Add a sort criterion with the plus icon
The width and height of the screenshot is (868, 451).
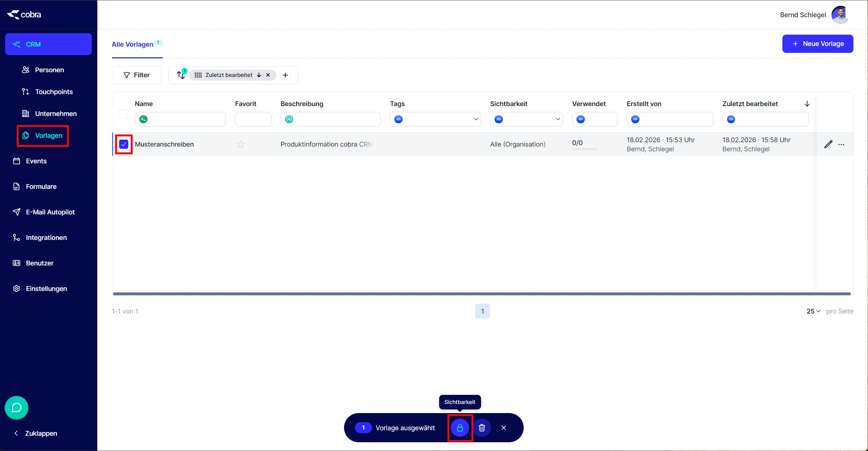(285, 75)
